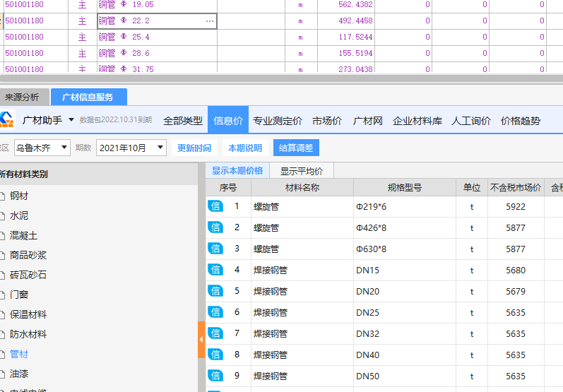Click the 结算调差 button
Viewport: 563px width, 392px height.
[296, 148]
